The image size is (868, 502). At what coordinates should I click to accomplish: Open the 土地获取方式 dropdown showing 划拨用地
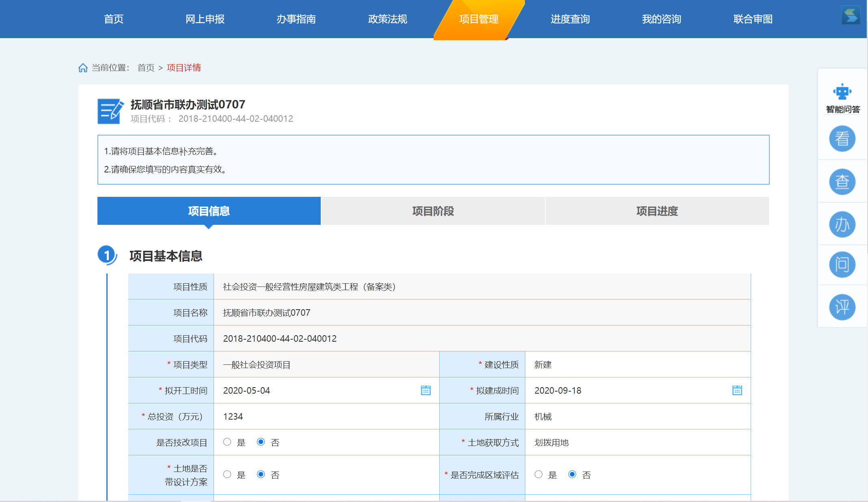tap(638, 442)
